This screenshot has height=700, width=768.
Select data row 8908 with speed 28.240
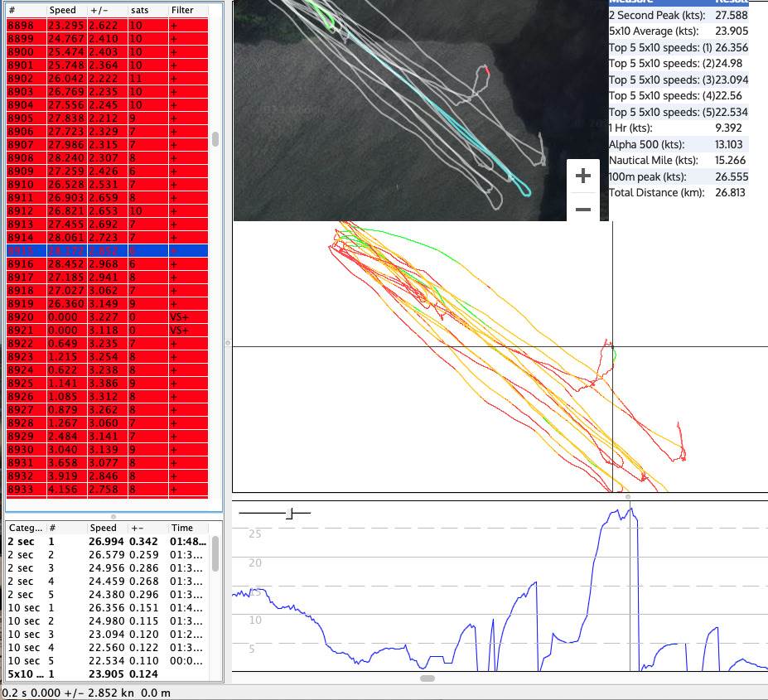(107, 157)
